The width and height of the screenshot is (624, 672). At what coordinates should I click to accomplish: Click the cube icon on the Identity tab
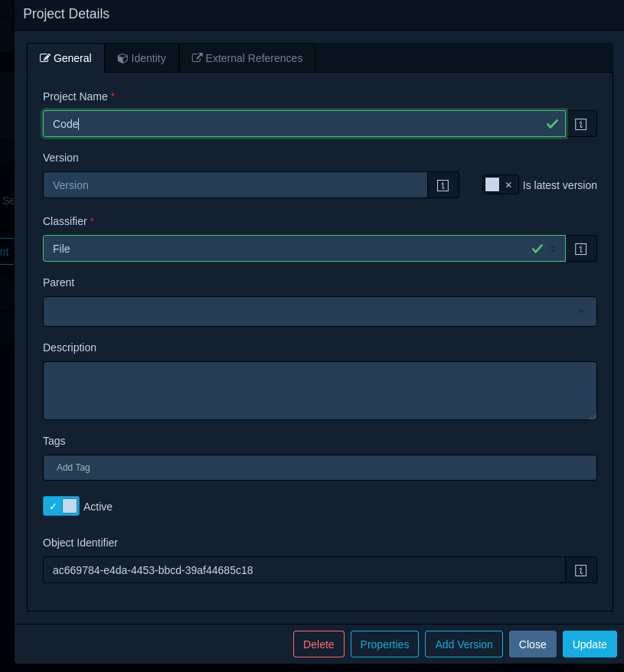coord(123,57)
